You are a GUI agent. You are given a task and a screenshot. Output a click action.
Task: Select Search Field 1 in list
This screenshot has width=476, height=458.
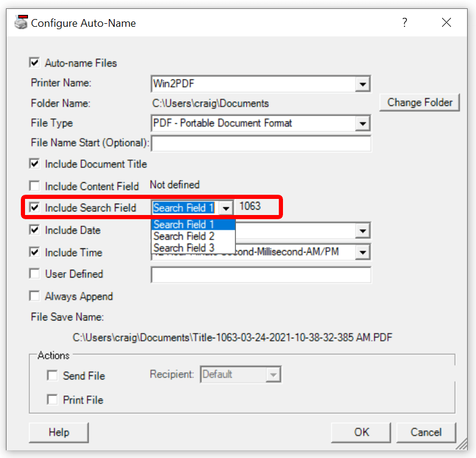pyautogui.click(x=194, y=225)
